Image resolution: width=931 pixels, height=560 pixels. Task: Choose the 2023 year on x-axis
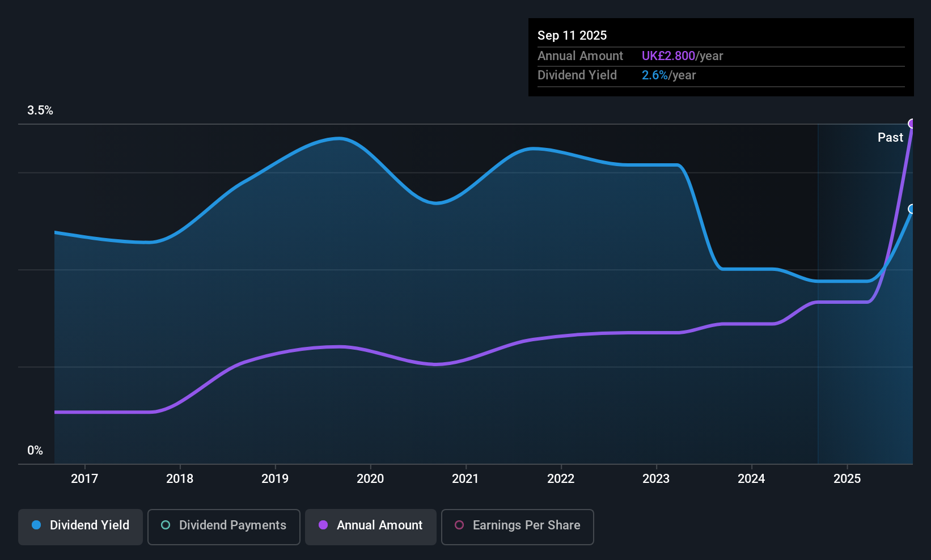pos(656,478)
